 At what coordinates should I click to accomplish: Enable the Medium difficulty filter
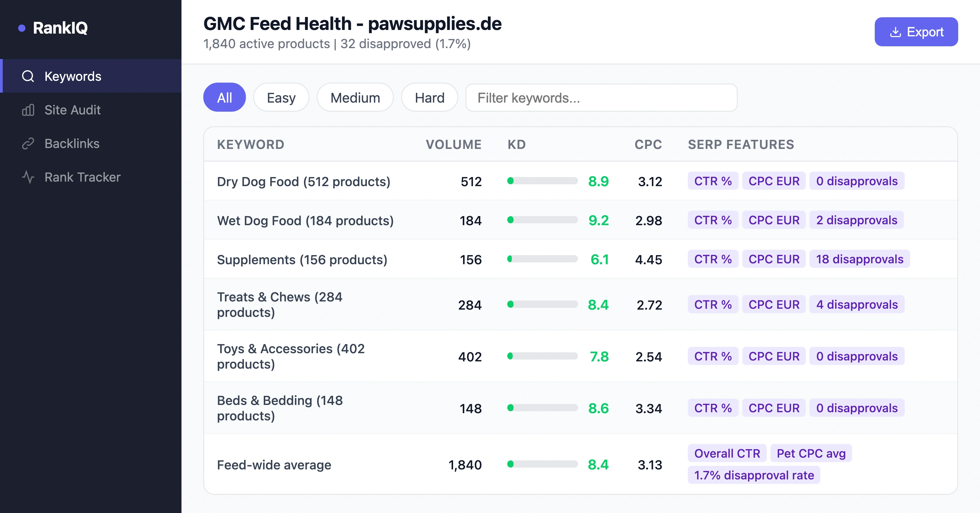(x=355, y=97)
